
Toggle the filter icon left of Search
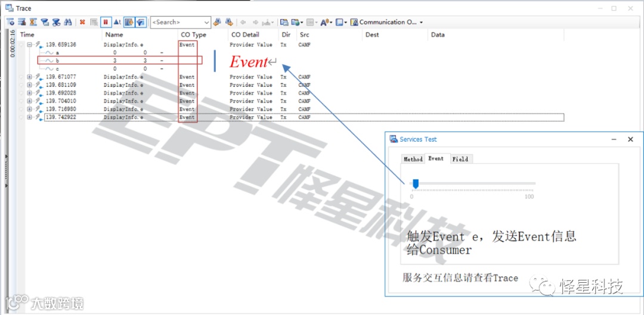click(x=141, y=22)
